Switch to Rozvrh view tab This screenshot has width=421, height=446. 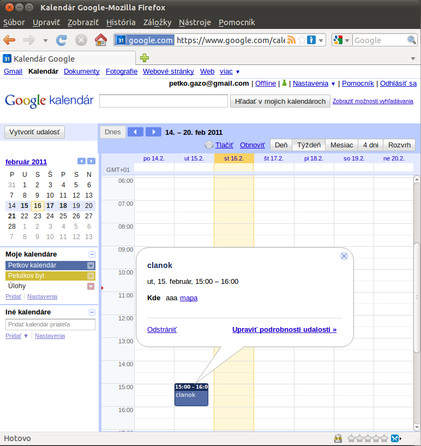pyautogui.click(x=399, y=145)
